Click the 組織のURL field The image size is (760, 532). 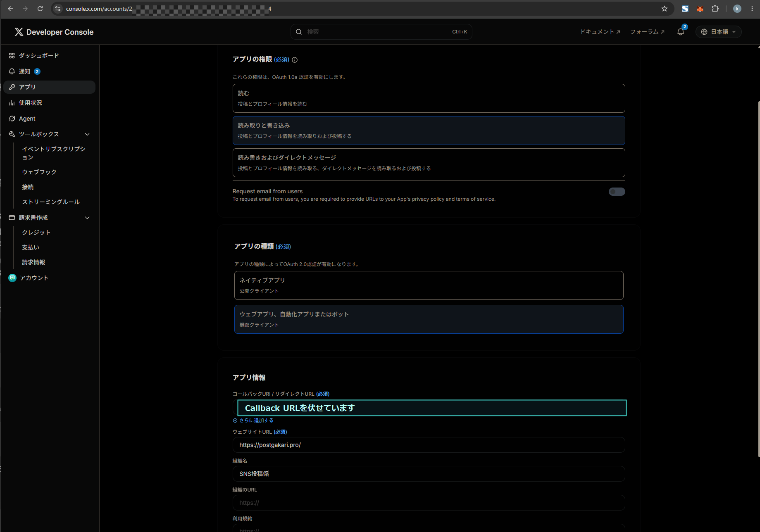coord(429,503)
